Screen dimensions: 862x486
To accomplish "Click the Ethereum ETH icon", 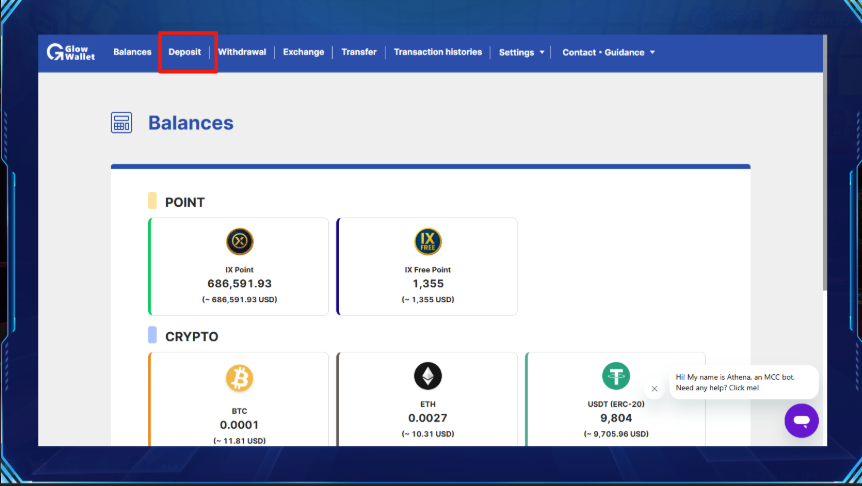I will click(x=428, y=376).
